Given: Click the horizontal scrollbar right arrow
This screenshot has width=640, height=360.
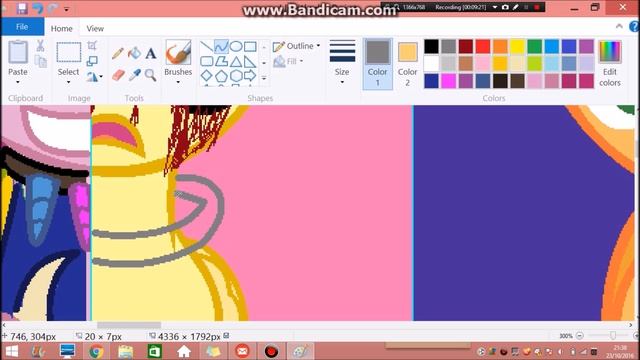Looking at the screenshot, I should click(631, 325).
